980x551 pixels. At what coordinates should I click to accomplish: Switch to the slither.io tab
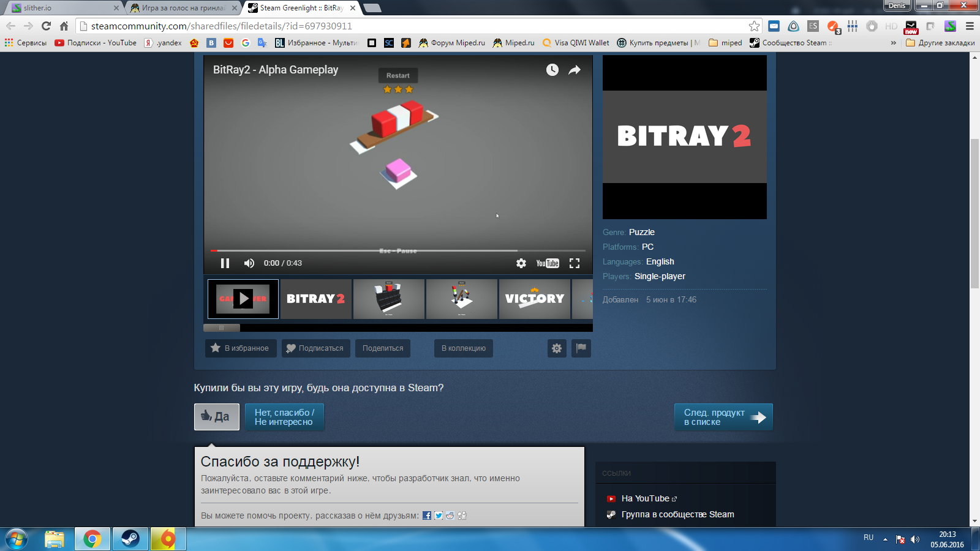65,8
